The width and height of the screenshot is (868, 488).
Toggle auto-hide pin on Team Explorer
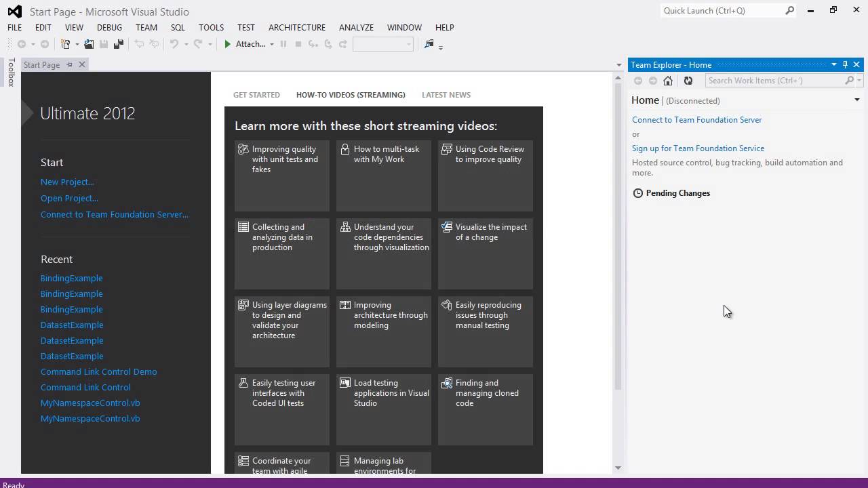click(x=845, y=64)
